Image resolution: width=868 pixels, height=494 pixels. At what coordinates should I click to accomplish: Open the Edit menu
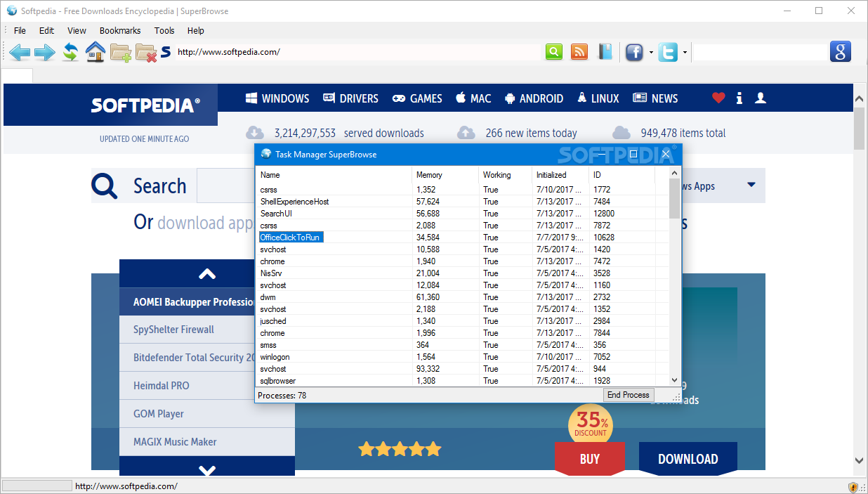[x=46, y=30]
